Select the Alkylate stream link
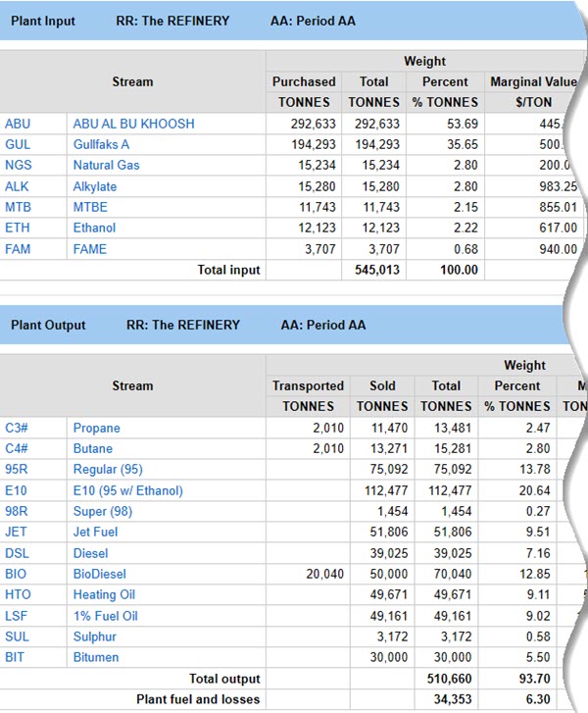This screenshot has height=713, width=588. pos(95,186)
